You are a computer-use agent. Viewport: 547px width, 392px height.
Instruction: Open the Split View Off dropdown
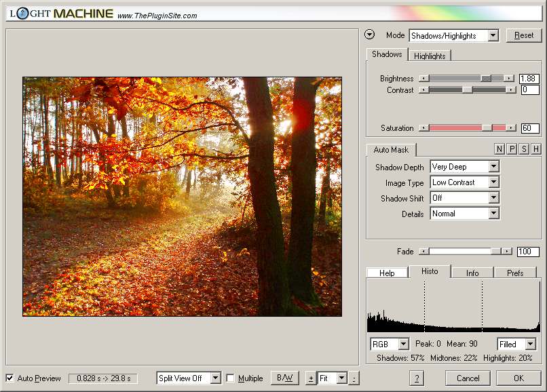pyautogui.click(x=189, y=378)
